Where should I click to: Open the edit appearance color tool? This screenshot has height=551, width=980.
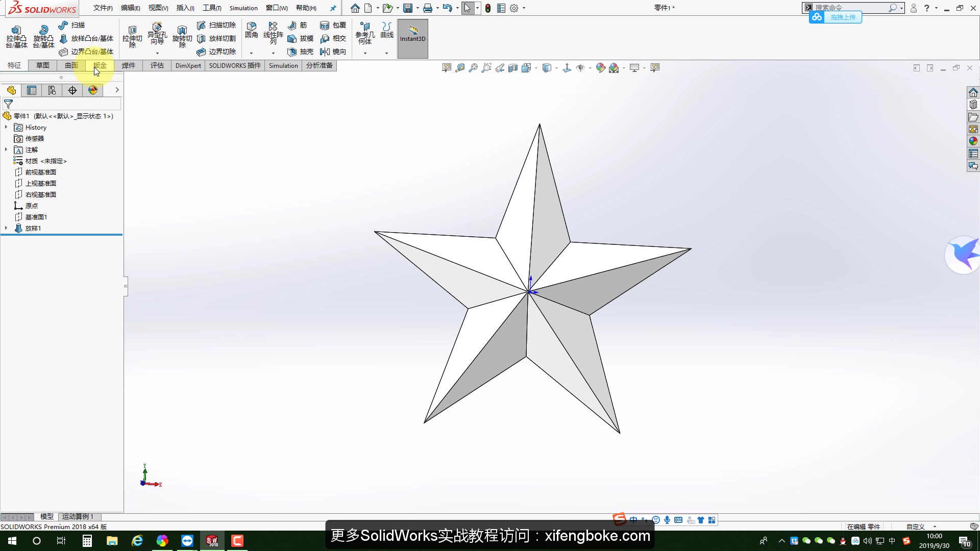600,67
